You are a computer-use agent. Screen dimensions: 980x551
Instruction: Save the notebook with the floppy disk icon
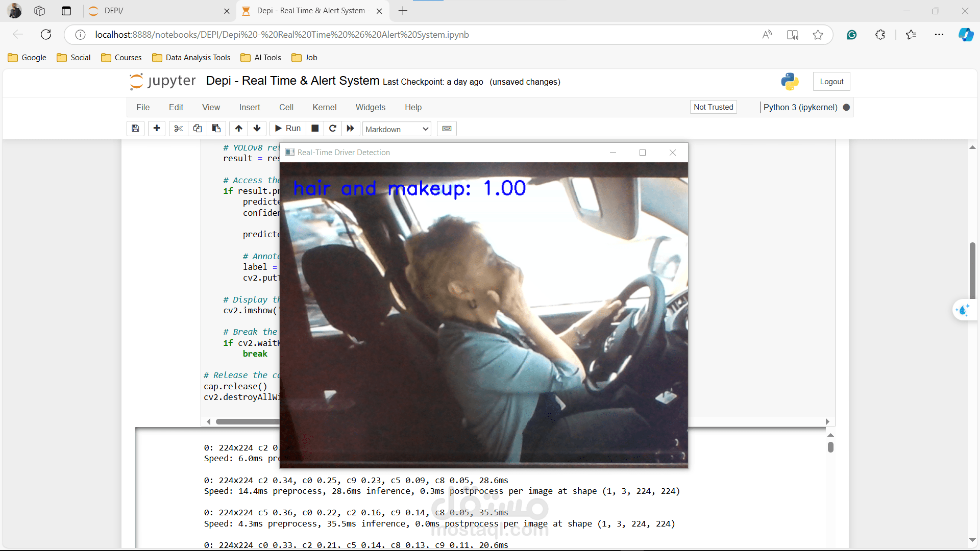(x=135, y=129)
